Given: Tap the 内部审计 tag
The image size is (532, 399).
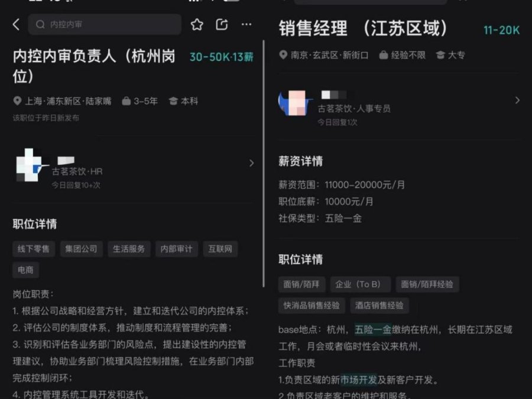Looking at the screenshot, I should pos(176,249).
